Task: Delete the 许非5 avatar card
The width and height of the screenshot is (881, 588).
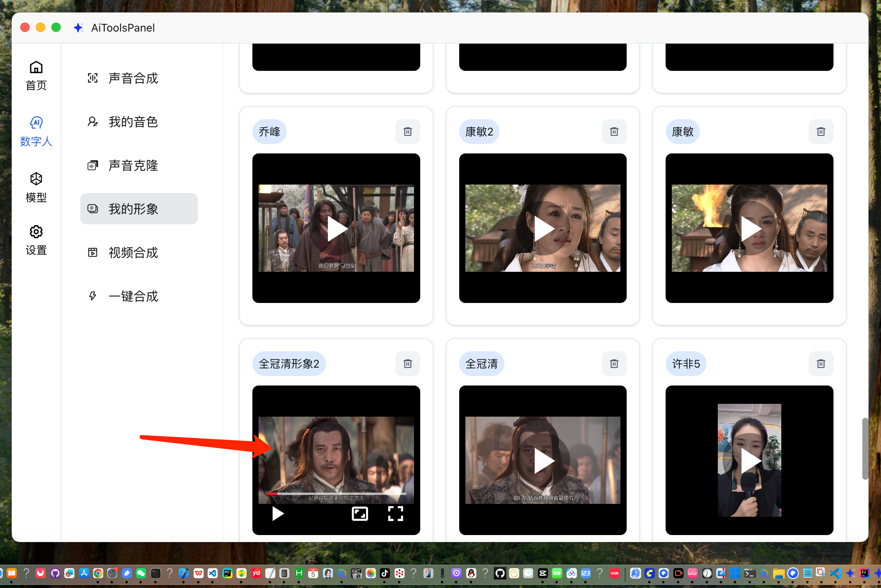Action: 821,364
